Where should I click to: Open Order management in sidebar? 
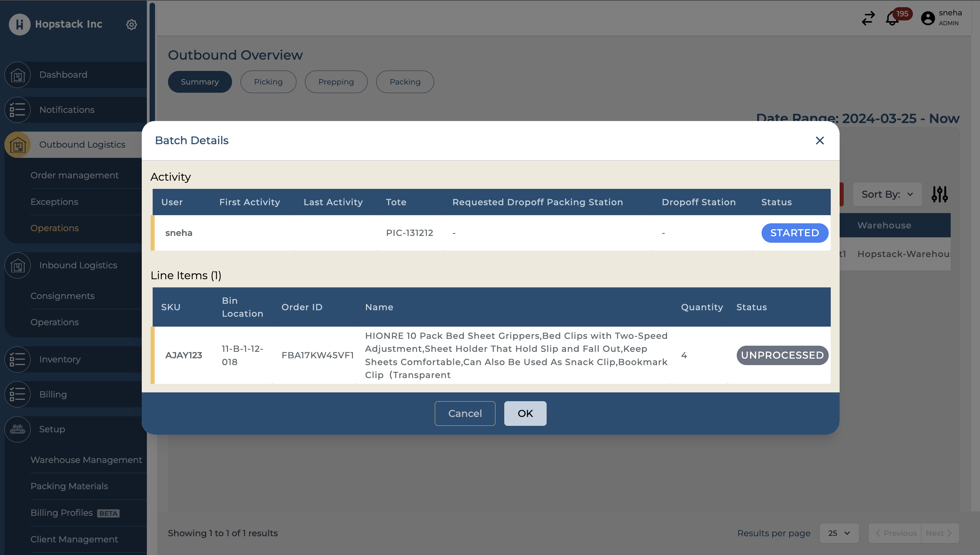pyautogui.click(x=75, y=175)
